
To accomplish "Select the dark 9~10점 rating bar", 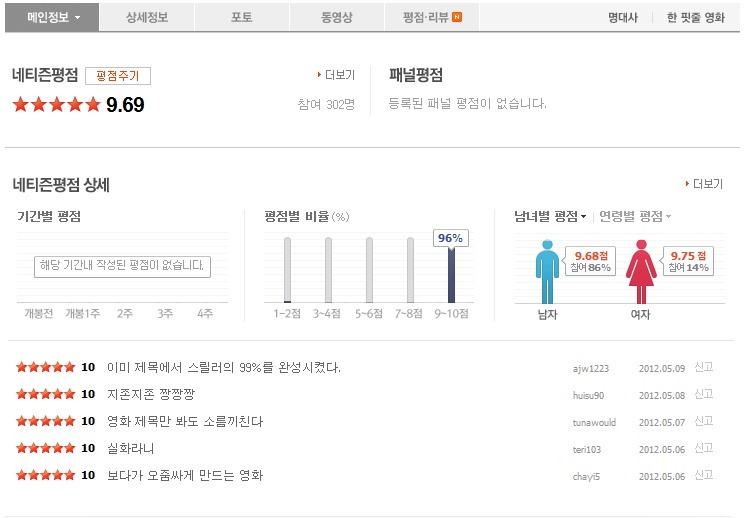I will tap(451, 274).
